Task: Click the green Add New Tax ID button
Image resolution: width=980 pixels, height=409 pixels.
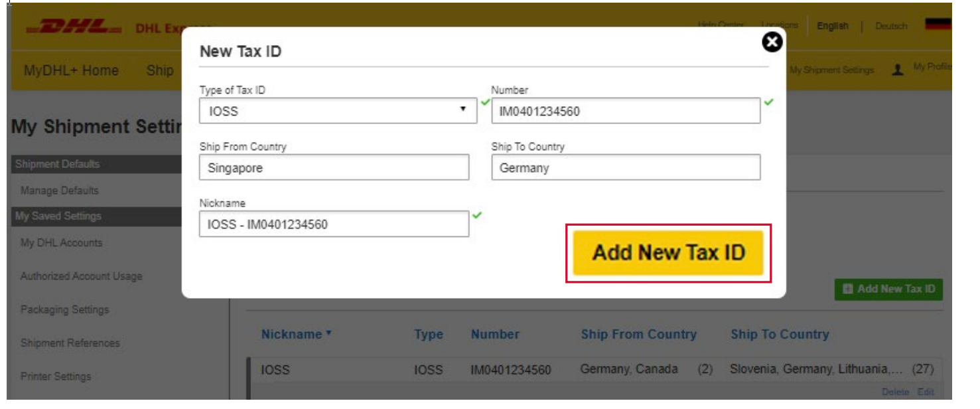Action: tap(888, 289)
